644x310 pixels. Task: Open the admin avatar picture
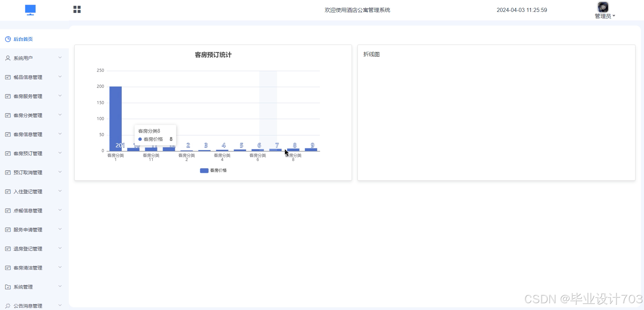(603, 7)
